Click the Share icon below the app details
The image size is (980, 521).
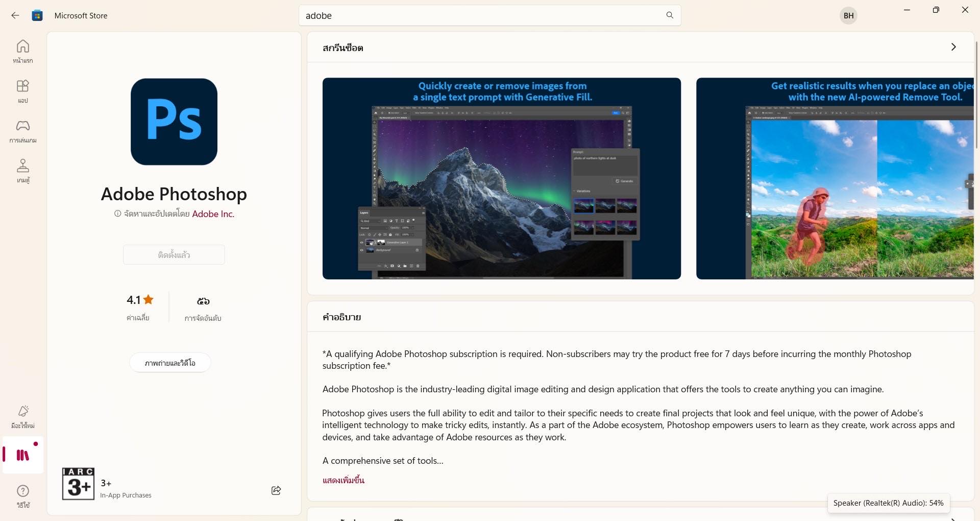[276, 490]
